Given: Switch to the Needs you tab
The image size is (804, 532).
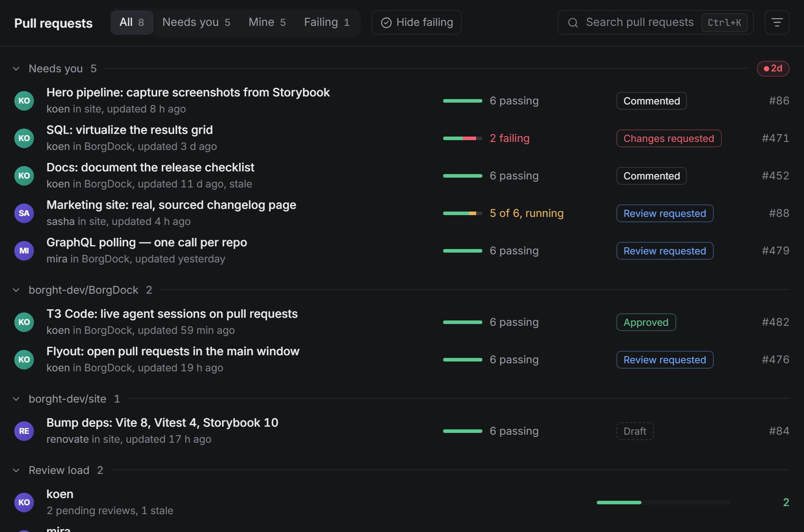Looking at the screenshot, I should [x=196, y=22].
